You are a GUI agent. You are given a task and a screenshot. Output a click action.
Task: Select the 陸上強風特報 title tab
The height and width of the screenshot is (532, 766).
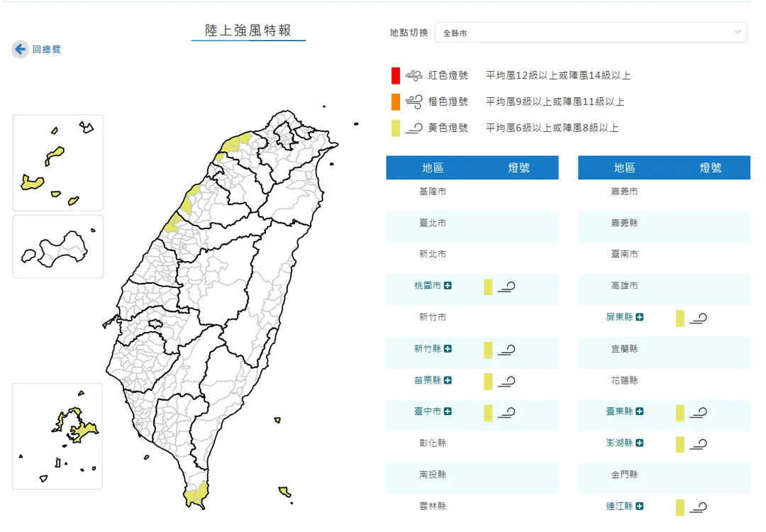(x=248, y=31)
